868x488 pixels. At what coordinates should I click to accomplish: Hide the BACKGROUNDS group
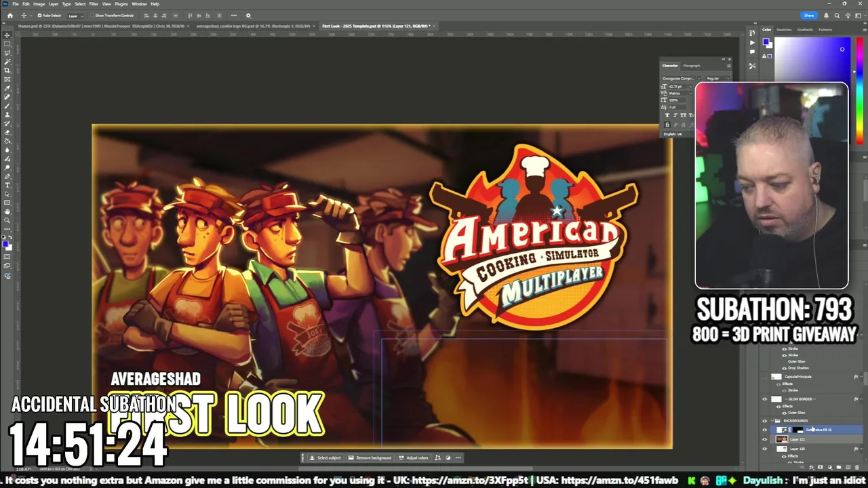[764, 421]
